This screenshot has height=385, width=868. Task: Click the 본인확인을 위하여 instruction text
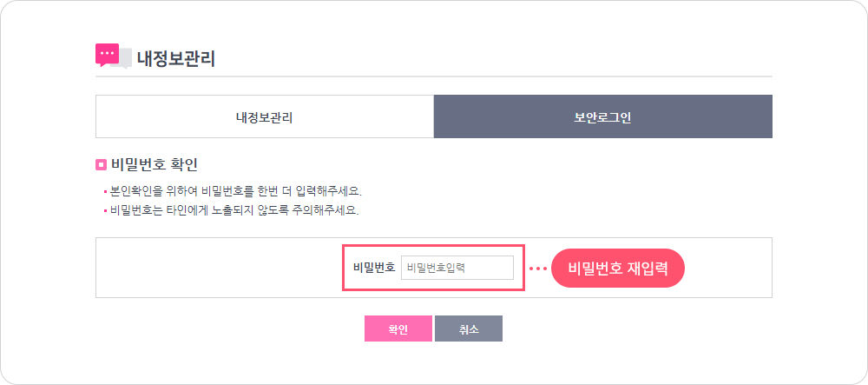point(236,192)
